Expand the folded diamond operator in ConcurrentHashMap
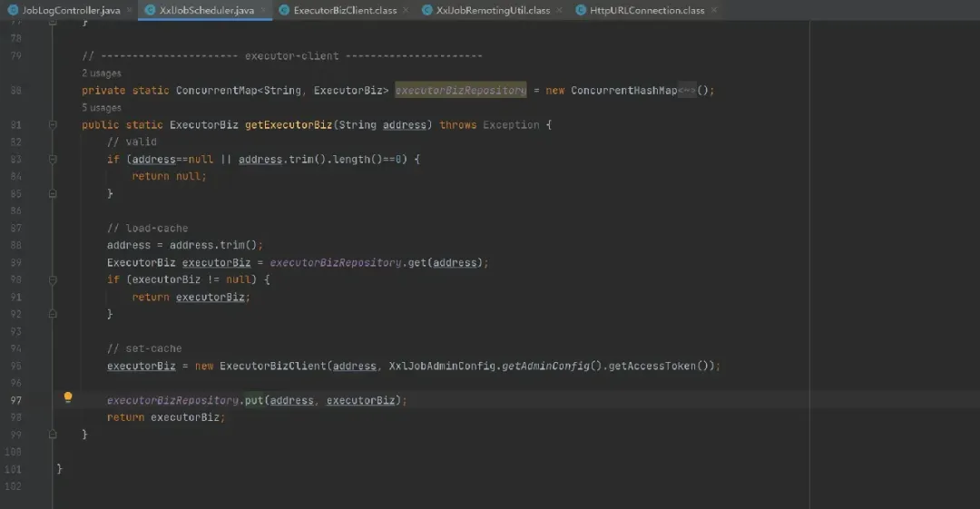980x509 pixels. click(687, 91)
